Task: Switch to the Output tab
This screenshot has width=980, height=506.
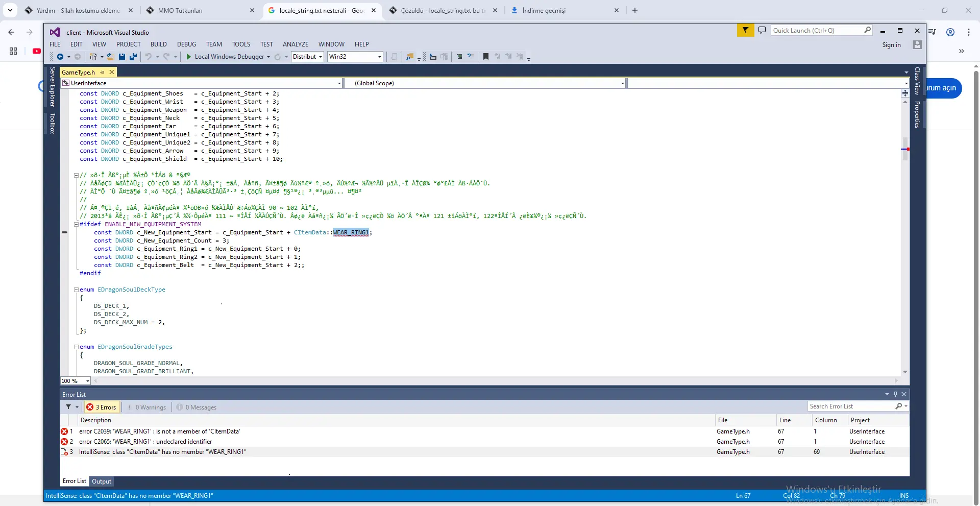Action: tap(102, 481)
